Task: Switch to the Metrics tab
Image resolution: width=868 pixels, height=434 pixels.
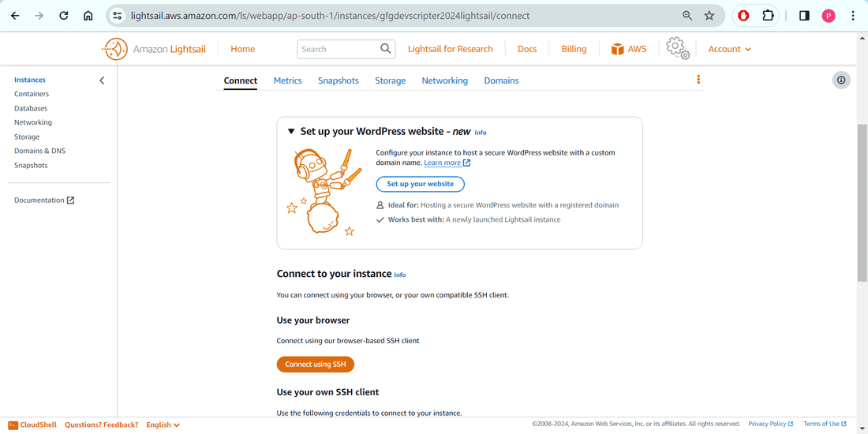Action: [x=287, y=80]
